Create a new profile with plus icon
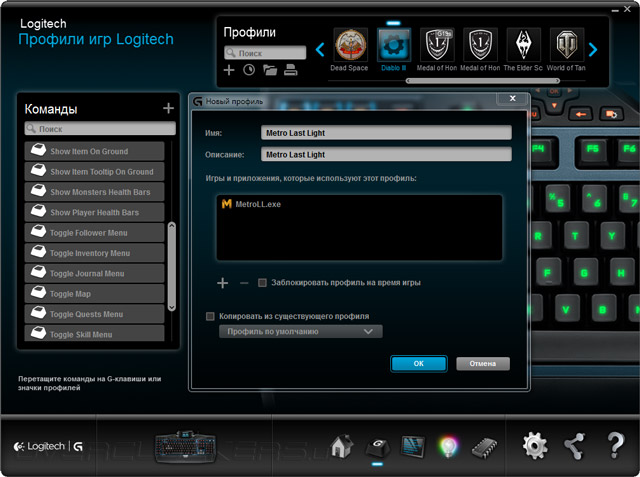 [x=229, y=70]
